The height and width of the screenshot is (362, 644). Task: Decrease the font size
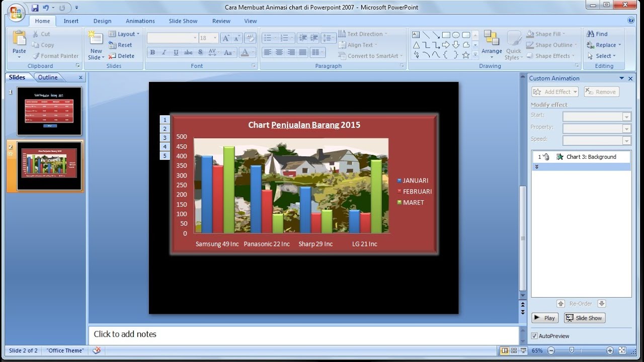coord(237,38)
